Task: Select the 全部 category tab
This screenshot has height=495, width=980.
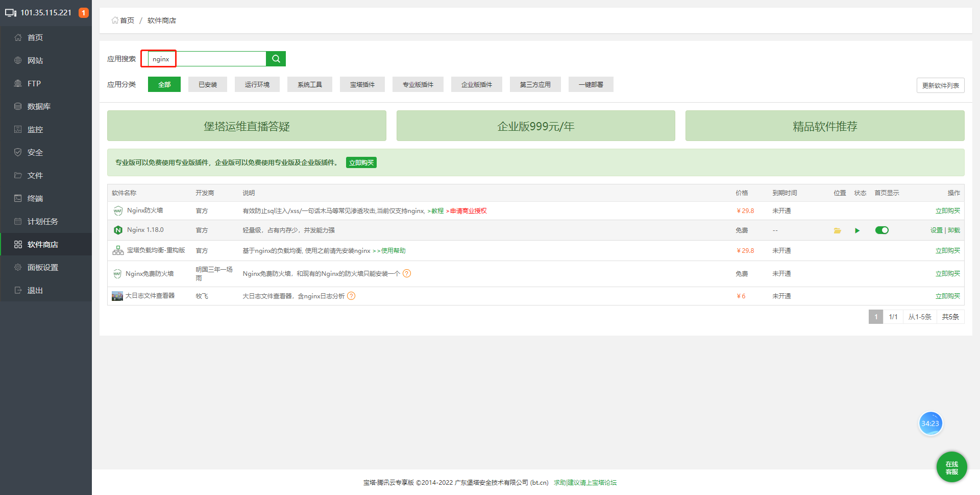Action: (x=164, y=84)
